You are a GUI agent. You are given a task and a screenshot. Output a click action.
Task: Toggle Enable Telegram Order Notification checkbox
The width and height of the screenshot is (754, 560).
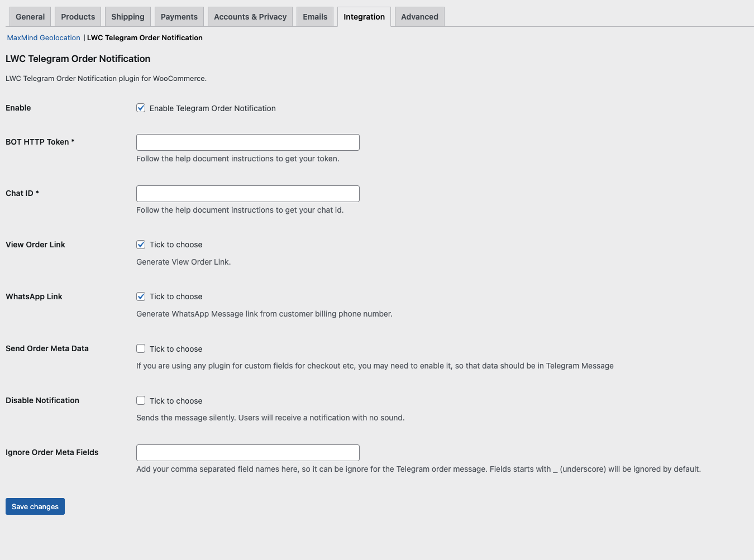tap(141, 108)
